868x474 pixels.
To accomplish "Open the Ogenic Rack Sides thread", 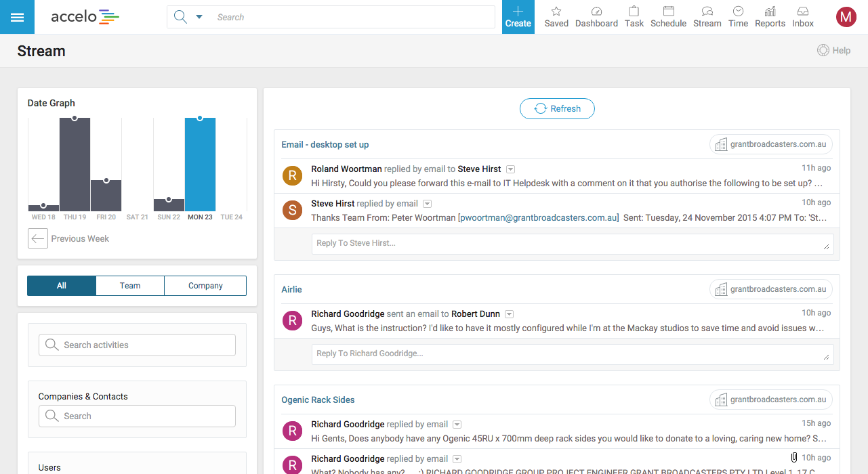I will (318, 400).
